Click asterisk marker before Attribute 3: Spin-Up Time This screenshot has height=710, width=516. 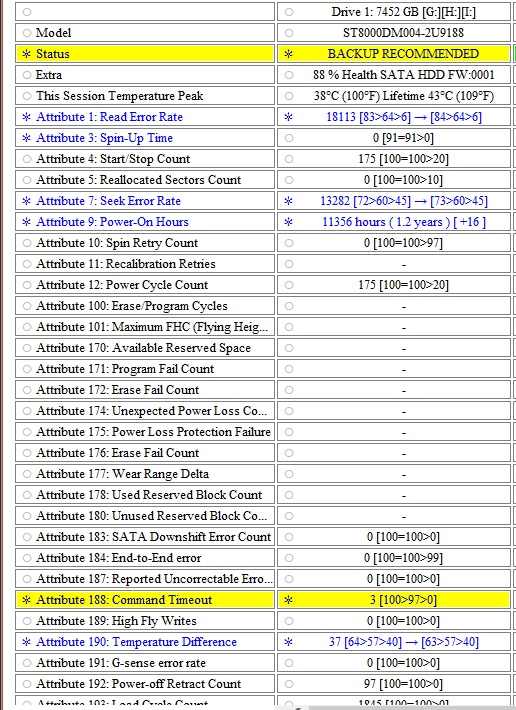[x=27, y=138]
